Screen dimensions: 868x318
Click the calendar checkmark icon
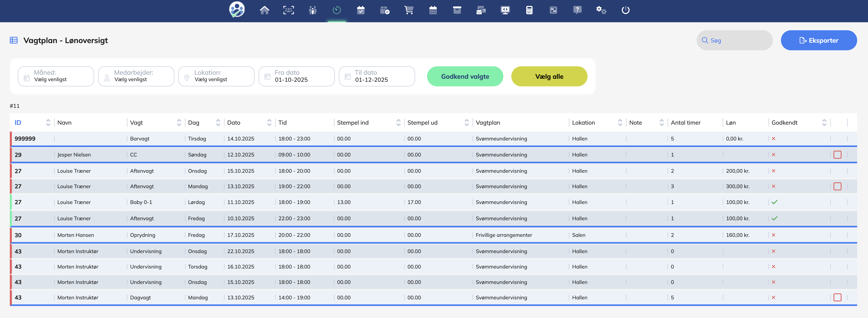click(x=360, y=10)
